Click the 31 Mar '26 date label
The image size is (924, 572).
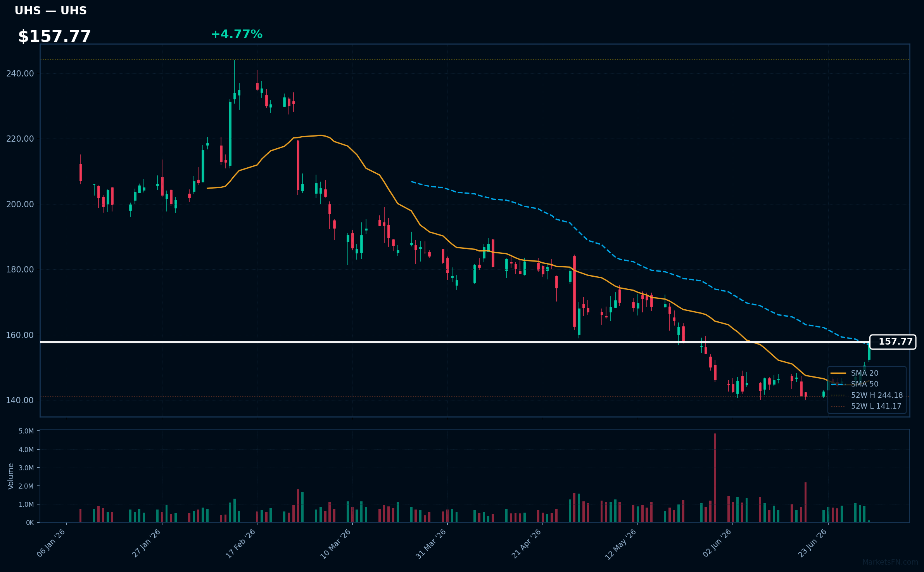click(431, 543)
